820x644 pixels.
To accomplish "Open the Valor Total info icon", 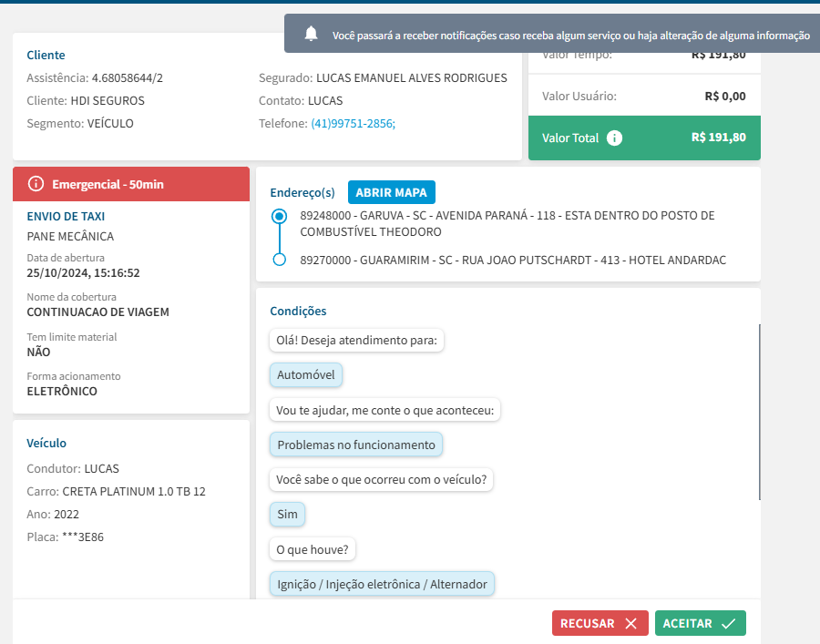I will 614,138.
